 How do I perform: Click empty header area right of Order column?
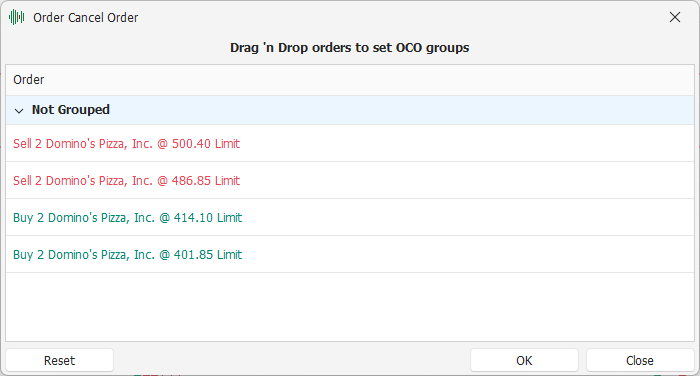369,80
